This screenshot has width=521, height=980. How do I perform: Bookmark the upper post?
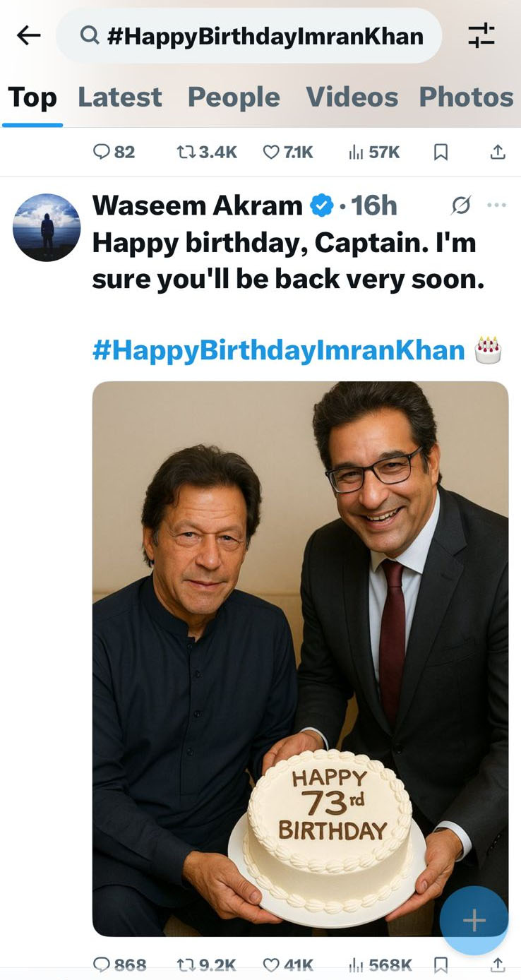pos(441,152)
